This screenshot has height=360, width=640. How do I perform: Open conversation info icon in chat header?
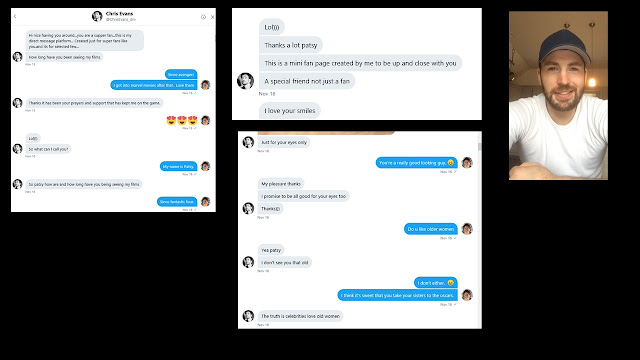[x=203, y=17]
